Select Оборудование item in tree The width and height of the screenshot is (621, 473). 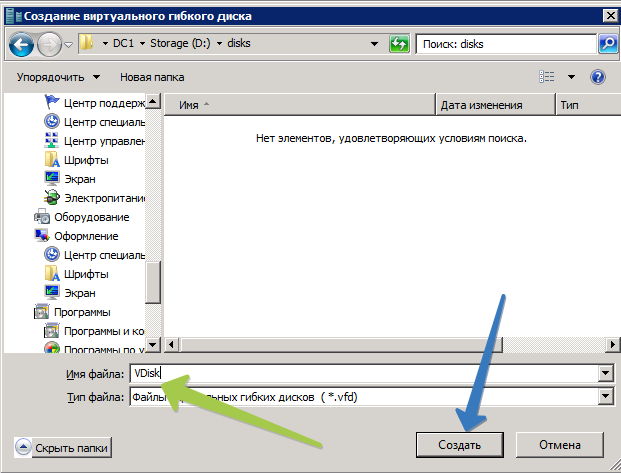[x=82, y=217]
